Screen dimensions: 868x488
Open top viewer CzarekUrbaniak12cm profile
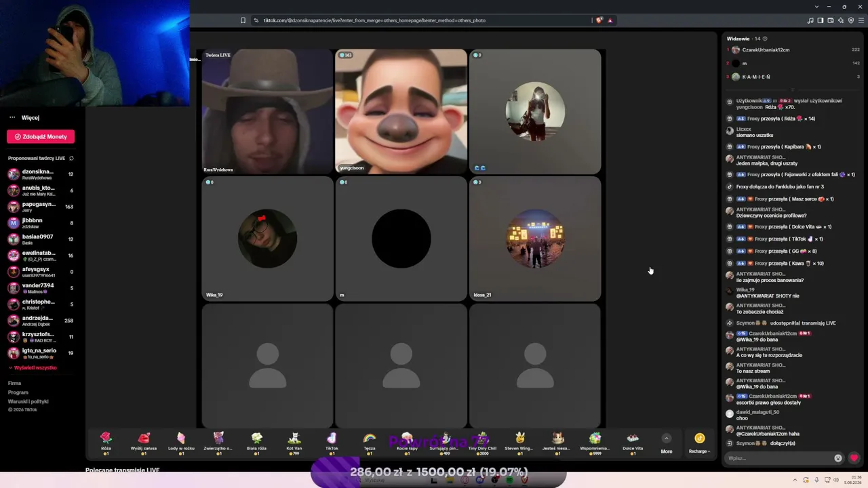766,50
